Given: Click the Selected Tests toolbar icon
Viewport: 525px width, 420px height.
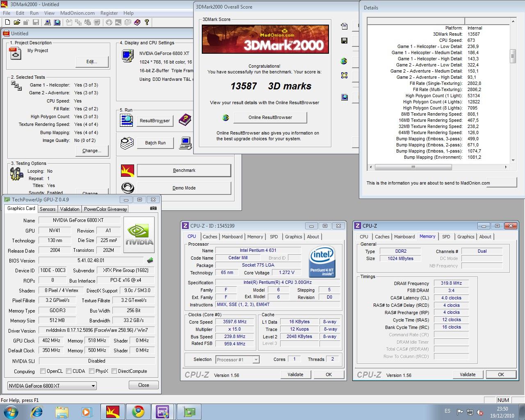Looking at the screenshot, I should [78, 22].
